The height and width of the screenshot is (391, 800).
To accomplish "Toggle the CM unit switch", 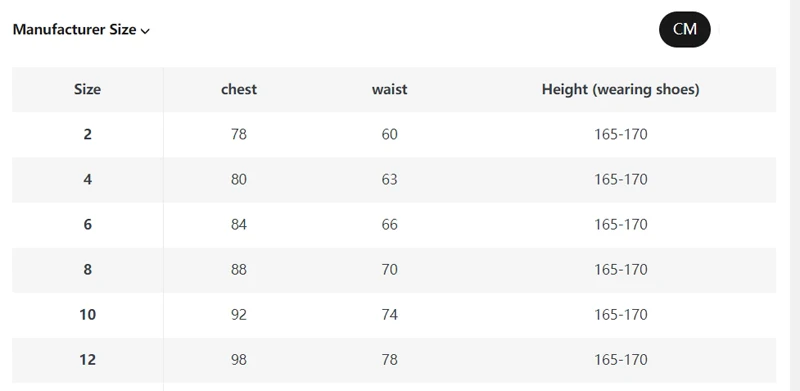I will (x=685, y=30).
